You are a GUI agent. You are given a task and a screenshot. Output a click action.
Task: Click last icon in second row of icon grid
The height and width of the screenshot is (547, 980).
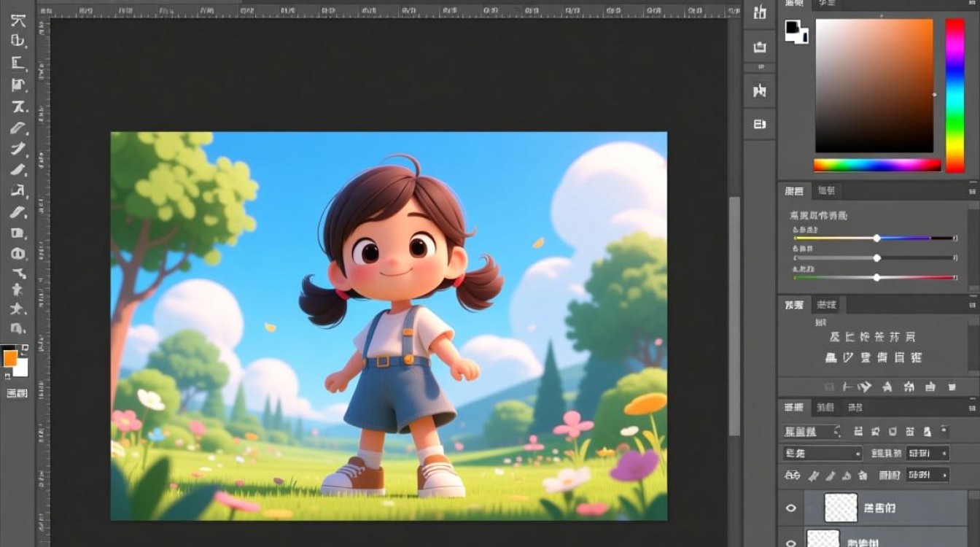(917, 358)
